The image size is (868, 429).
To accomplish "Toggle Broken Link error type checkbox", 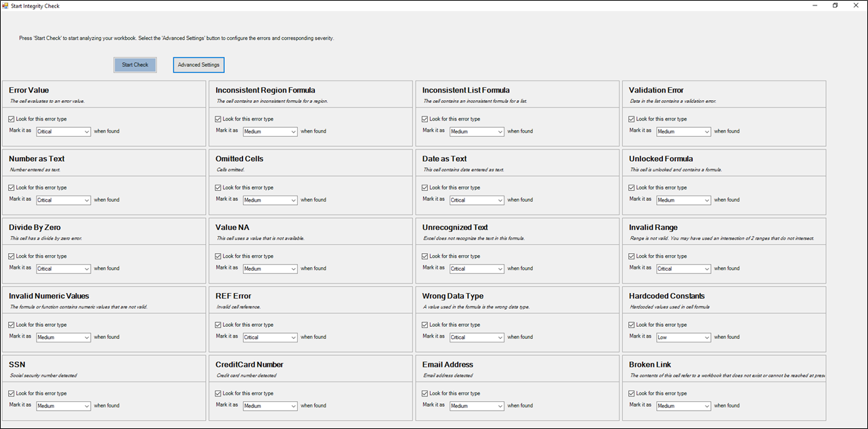I will point(632,394).
